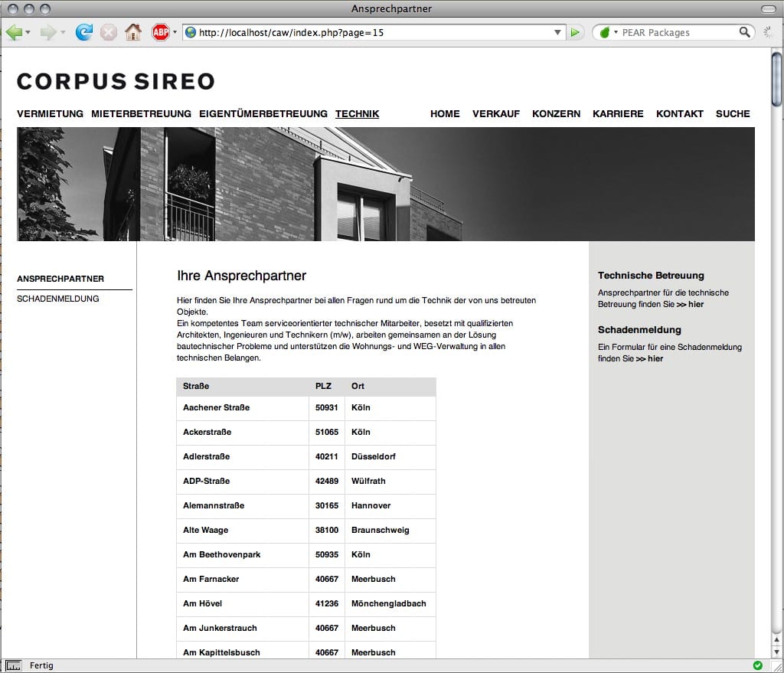
Task: Focus the address bar URL field
Action: [374, 32]
